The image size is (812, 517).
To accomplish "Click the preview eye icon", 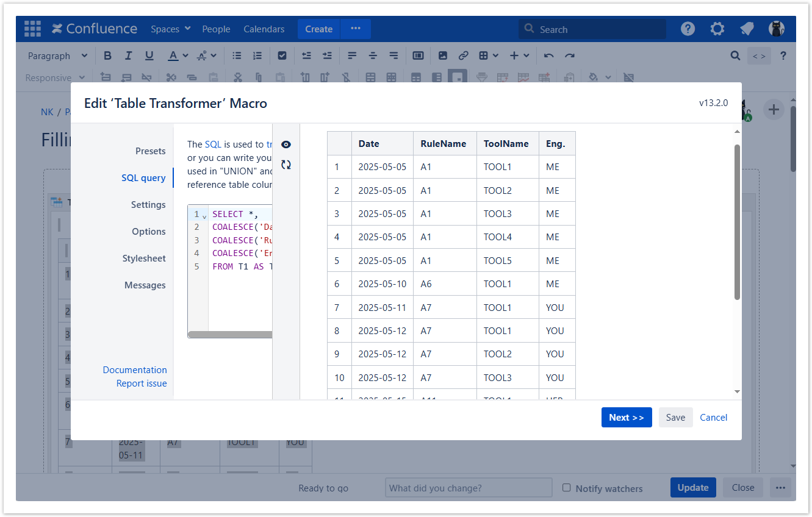I will (286, 144).
